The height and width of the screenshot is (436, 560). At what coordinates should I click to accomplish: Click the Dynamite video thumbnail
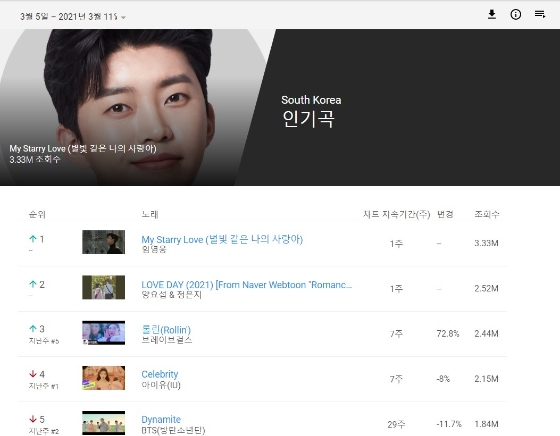tap(104, 423)
